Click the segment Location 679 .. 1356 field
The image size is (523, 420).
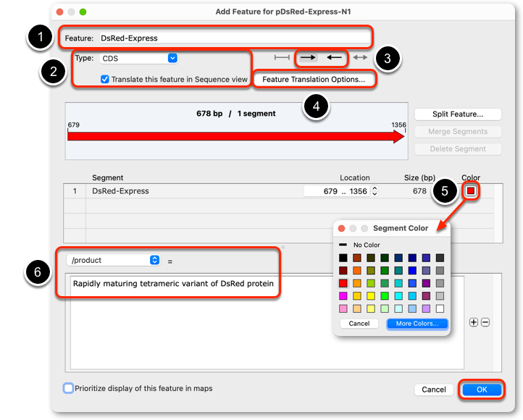337,191
